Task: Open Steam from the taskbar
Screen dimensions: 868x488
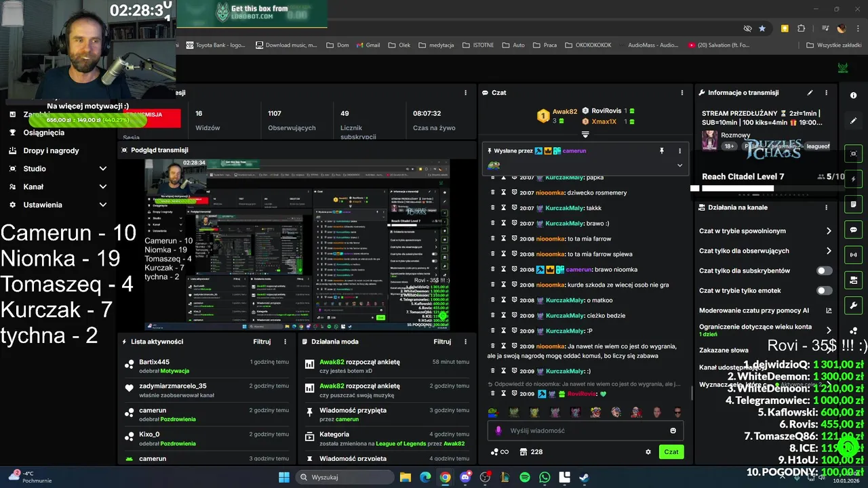Action: coord(584,477)
